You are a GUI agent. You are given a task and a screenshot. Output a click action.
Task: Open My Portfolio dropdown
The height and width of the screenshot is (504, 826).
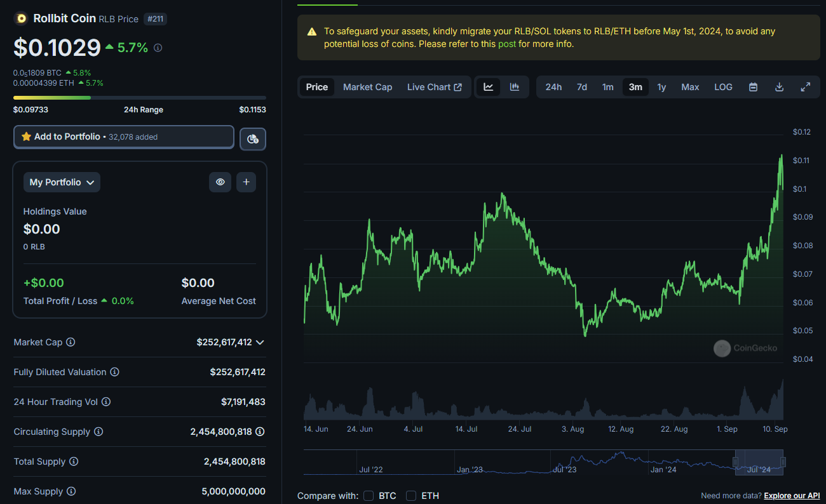(x=62, y=182)
